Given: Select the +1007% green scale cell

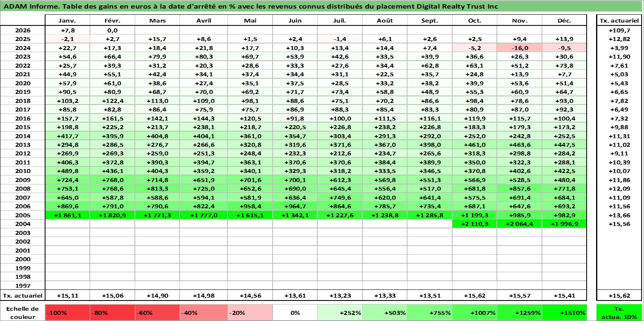Looking at the screenshot, I should coord(475,313).
